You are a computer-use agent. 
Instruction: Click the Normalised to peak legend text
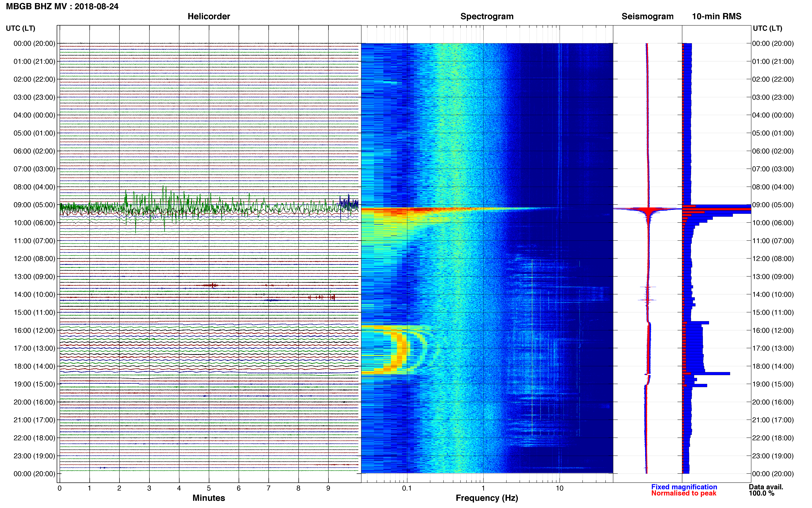(x=684, y=493)
